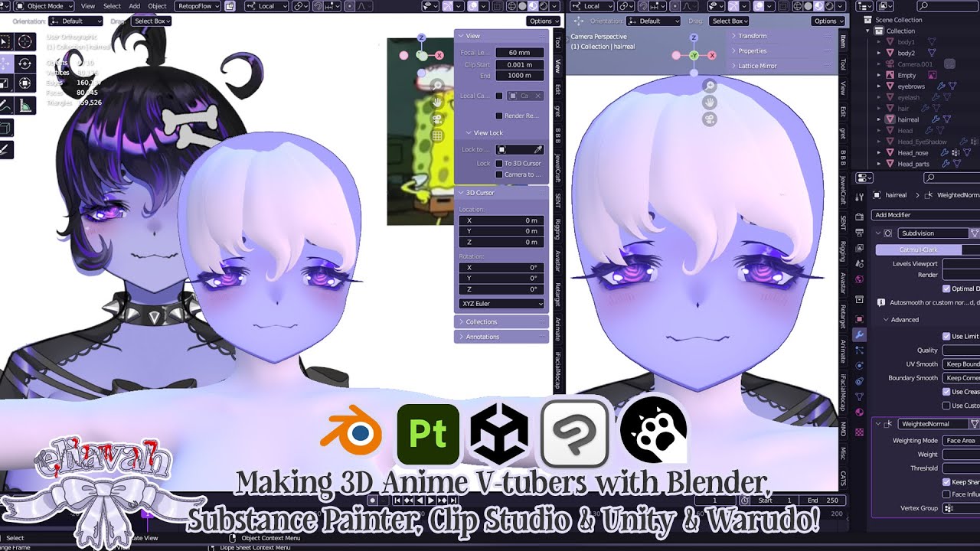
Task: Open the Texture properties tab
Action: [x=860, y=432]
